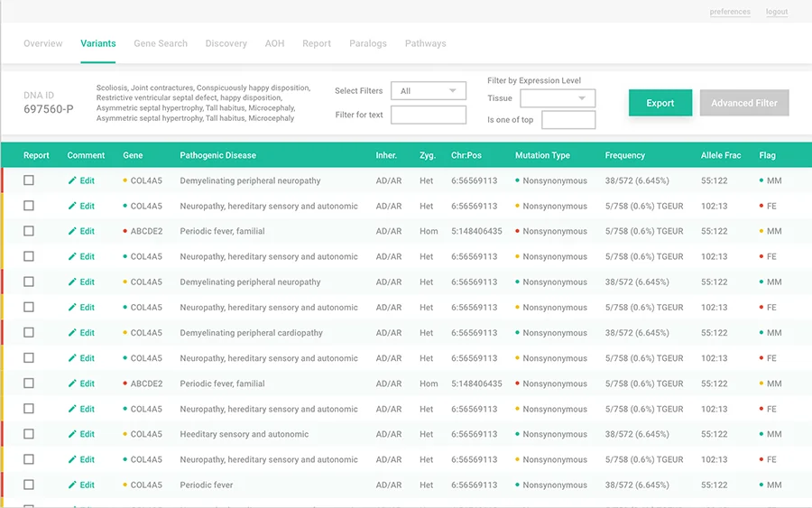Check the box for Demyelinating peripheral cardiopathy row

[29, 332]
